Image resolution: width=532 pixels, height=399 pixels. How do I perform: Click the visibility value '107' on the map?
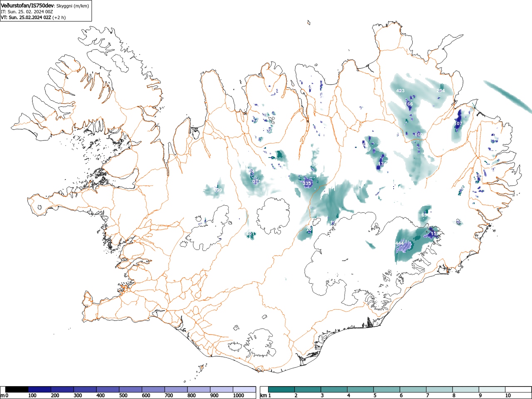(x=458, y=123)
